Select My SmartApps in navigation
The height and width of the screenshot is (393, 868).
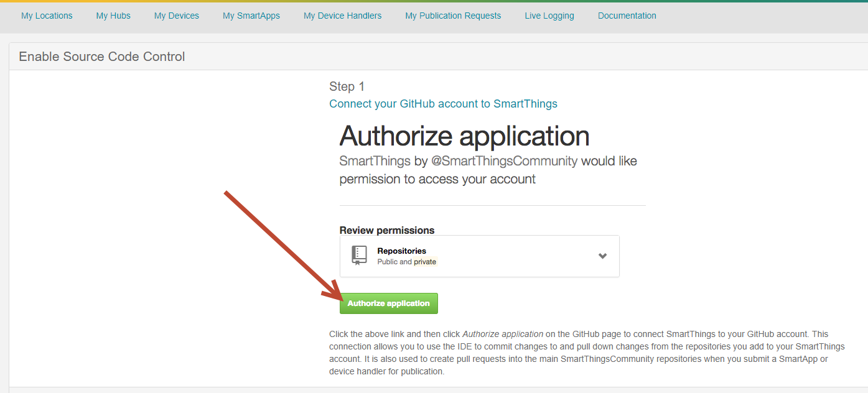coord(251,16)
